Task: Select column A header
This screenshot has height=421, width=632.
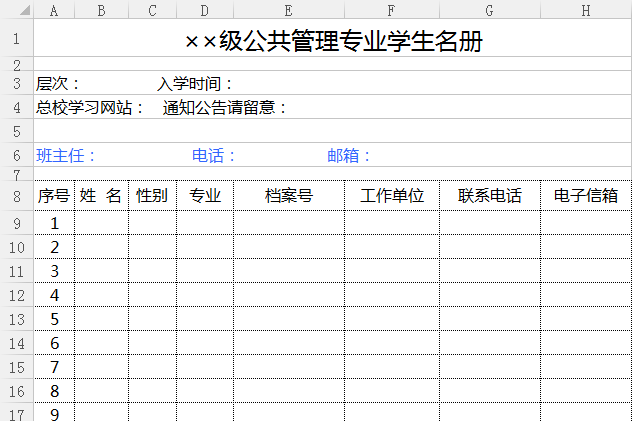Action: click(x=53, y=10)
